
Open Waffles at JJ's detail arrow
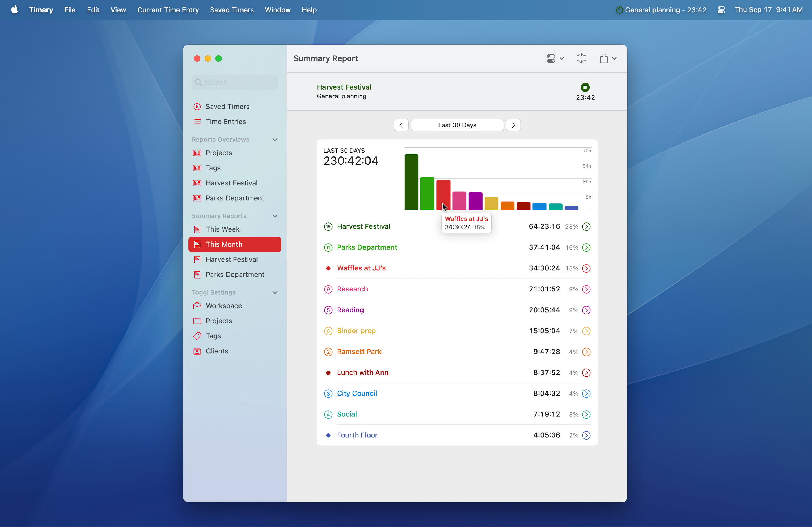[586, 268]
